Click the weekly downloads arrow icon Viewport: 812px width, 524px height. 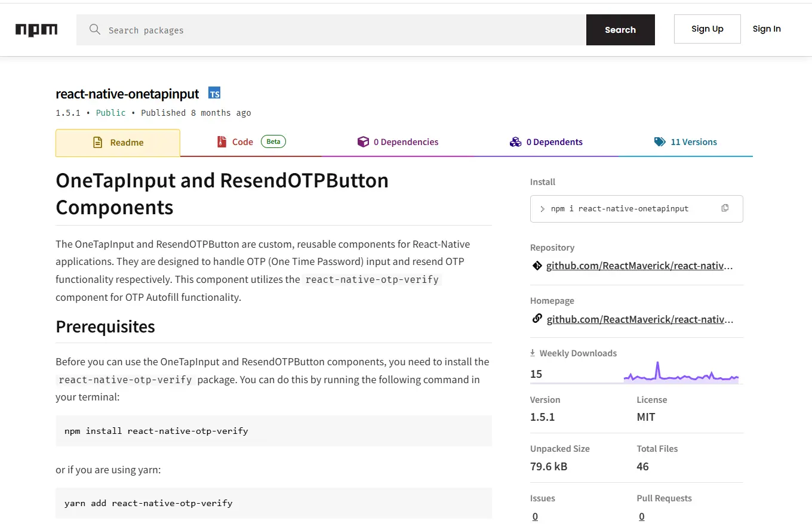pos(533,353)
